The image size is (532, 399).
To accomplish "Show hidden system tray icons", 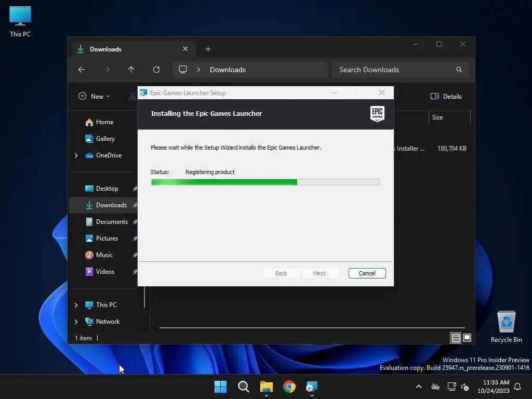I will tap(419, 387).
